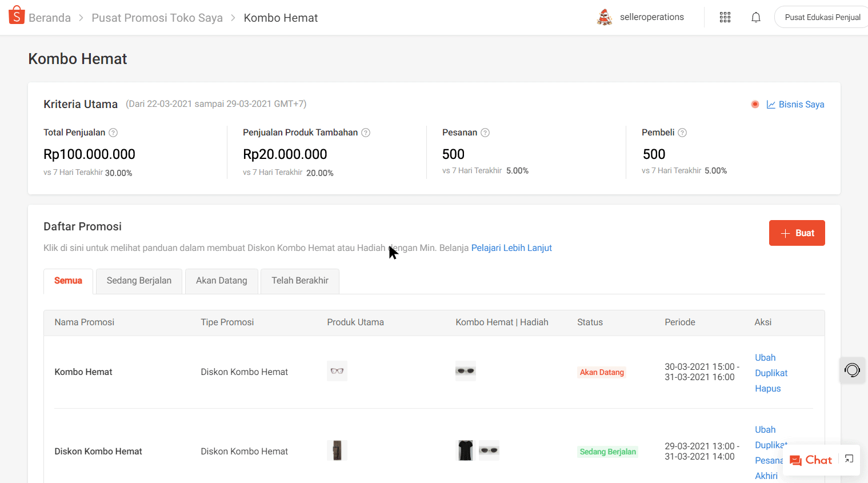
Task: Expand the Chat window popout icon
Action: (849, 459)
